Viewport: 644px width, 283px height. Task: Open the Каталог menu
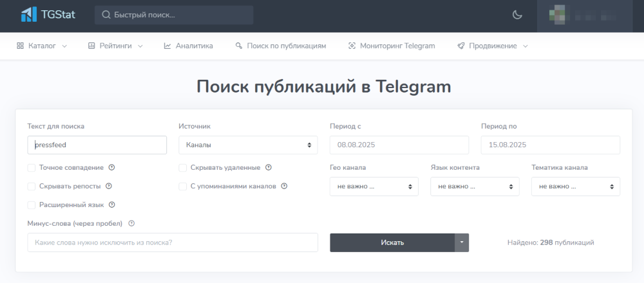[x=41, y=46]
